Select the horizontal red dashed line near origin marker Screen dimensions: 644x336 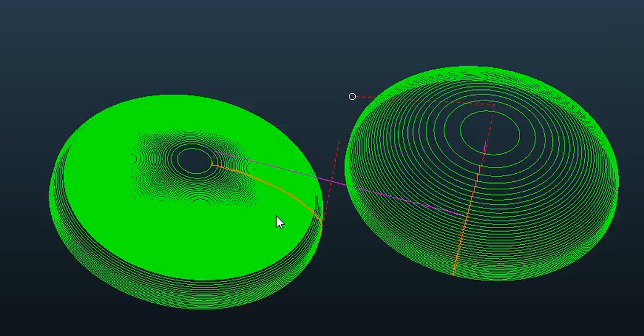point(425,100)
